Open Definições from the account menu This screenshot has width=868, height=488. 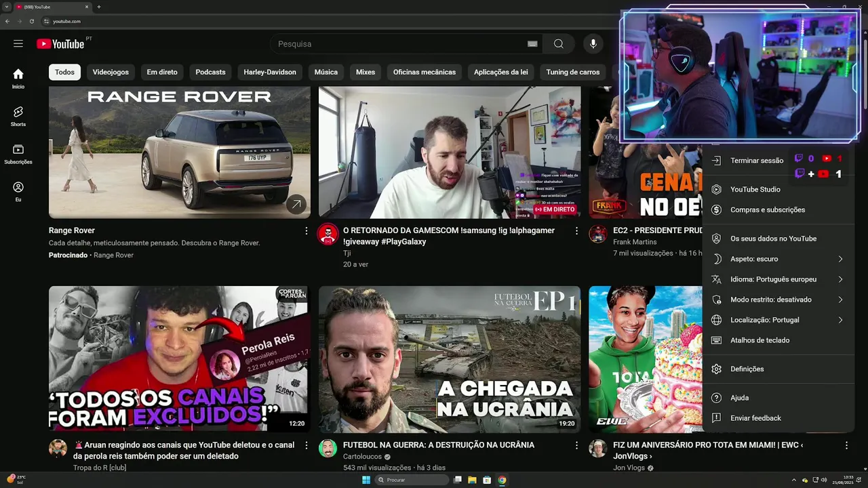778,369
